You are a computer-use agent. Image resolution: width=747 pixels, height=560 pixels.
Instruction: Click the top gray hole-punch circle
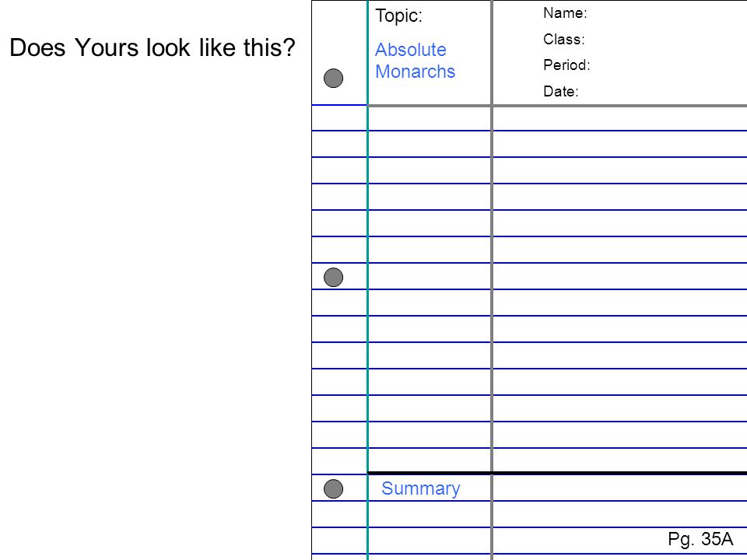(x=334, y=78)
